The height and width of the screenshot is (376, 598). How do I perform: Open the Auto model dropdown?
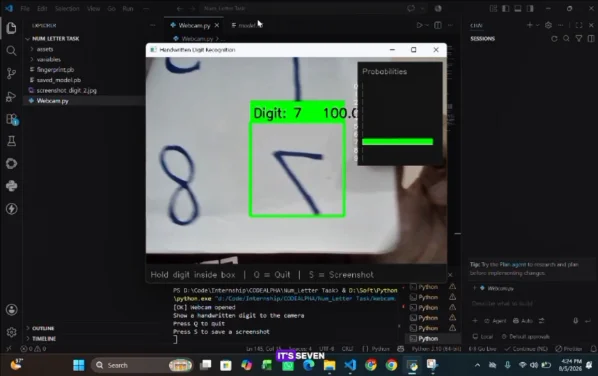coord(523,321)
